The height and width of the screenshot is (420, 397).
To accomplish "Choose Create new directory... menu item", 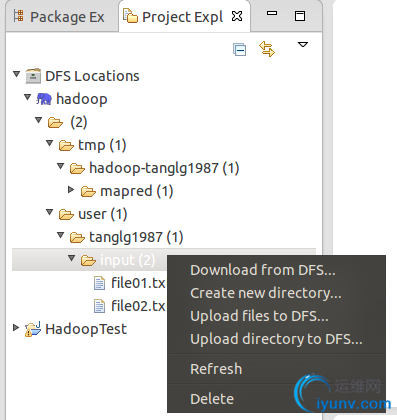I will tap(266, 293).
